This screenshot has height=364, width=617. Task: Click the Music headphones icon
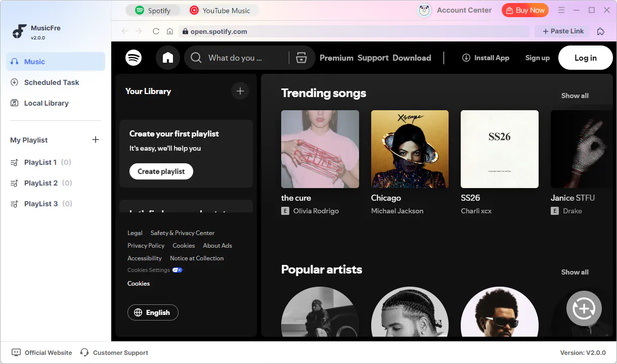point(15,62)
